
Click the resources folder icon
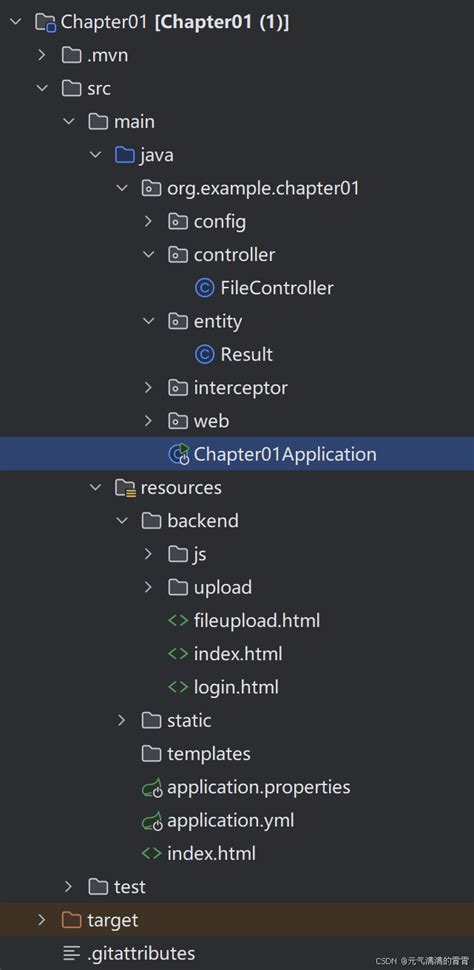point(126,488)
